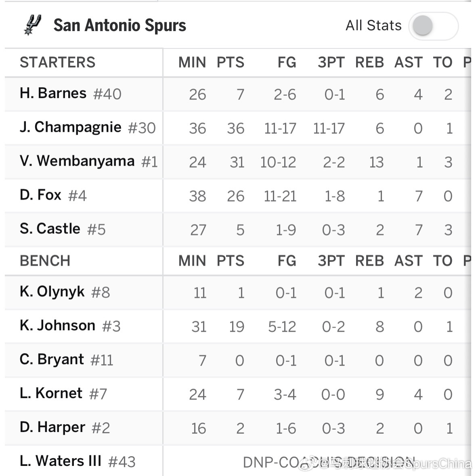Click the bench FG column header
This screenshot has height=476, width=476.
click(287, 261)
